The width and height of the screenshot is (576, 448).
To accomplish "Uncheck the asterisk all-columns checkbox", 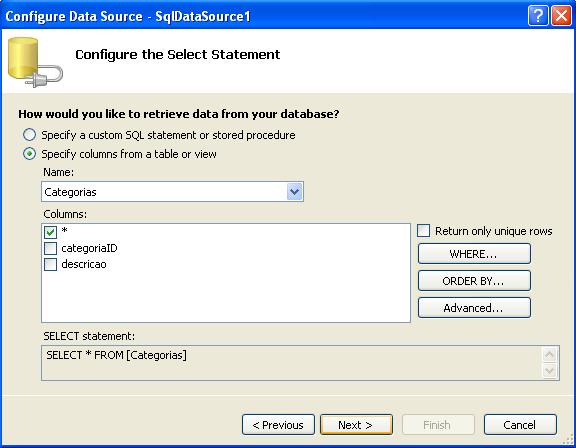I will tap(50, 232).
